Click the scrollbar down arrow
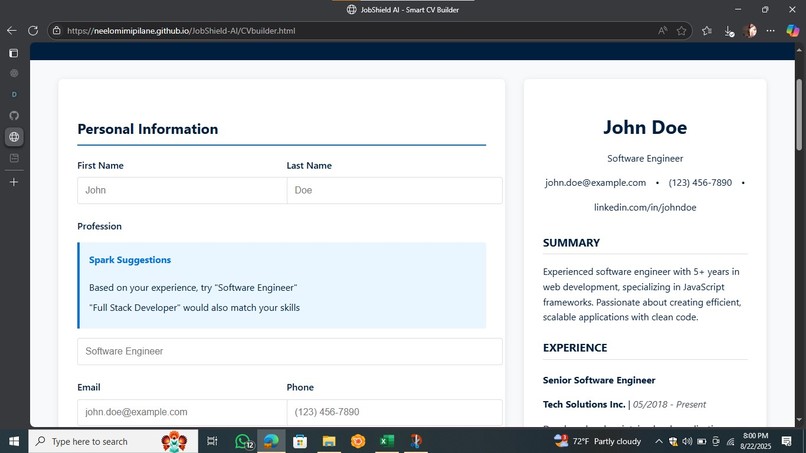Viewport: 806px width, 453px height. [799, 420]
